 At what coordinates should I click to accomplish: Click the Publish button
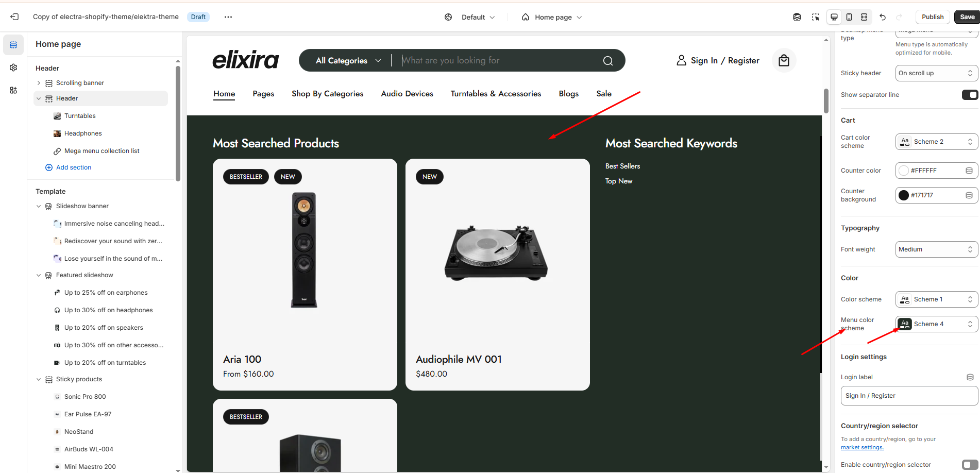(x=933, y=17)
